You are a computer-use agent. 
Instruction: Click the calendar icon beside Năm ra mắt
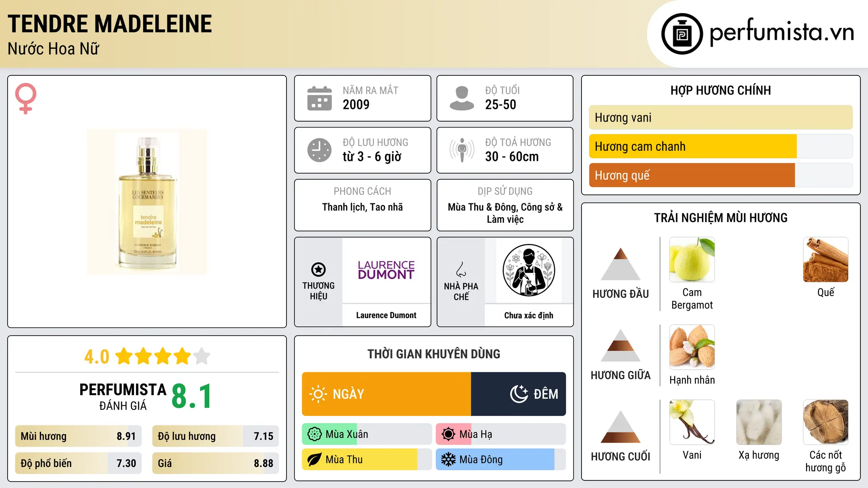click(x=320, y=98)
